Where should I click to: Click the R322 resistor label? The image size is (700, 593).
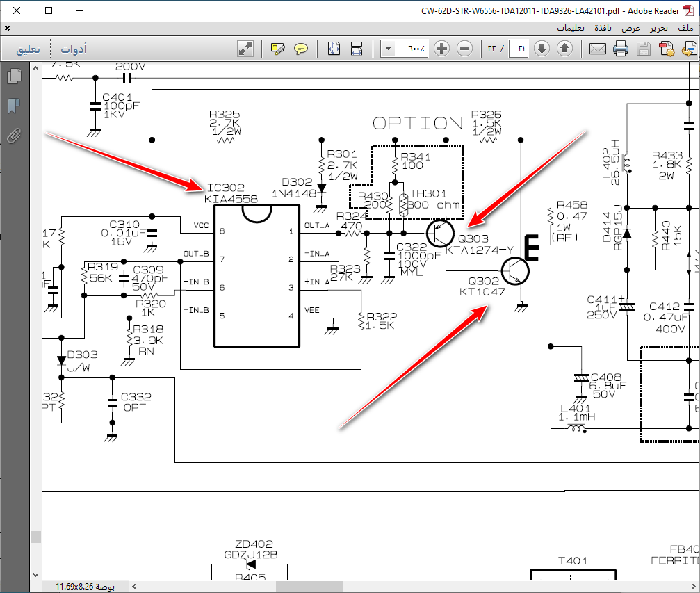[382, 316]
